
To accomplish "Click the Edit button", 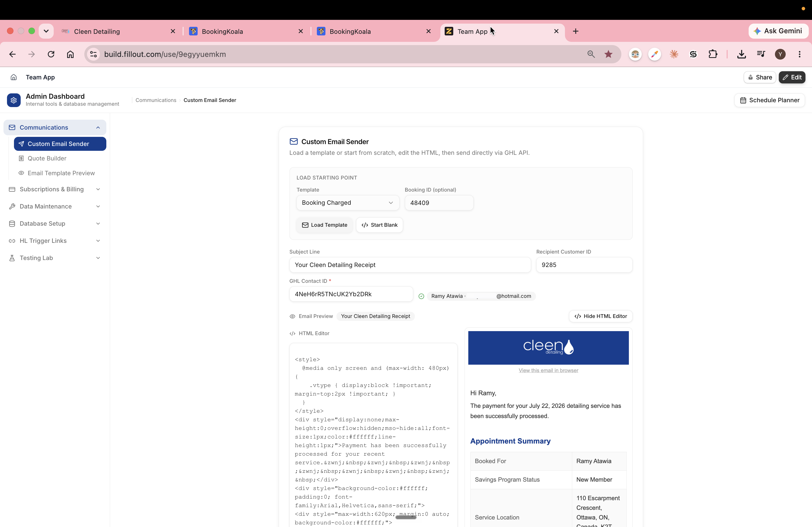I will (792, 77).
